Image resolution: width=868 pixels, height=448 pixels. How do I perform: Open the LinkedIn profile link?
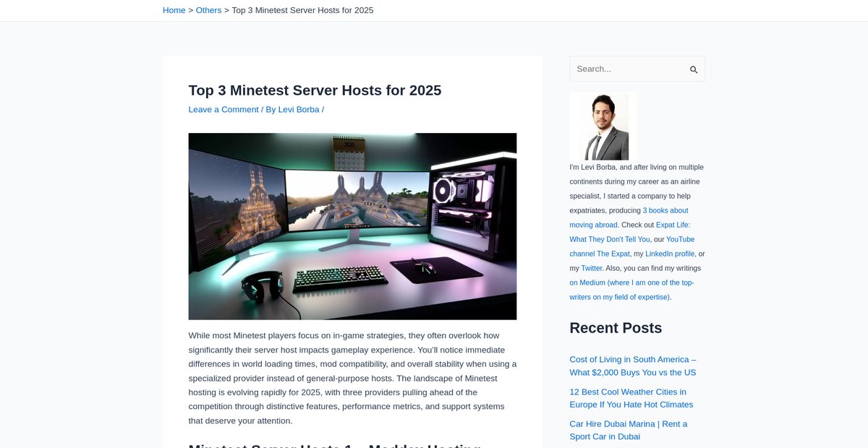point(670,254)
